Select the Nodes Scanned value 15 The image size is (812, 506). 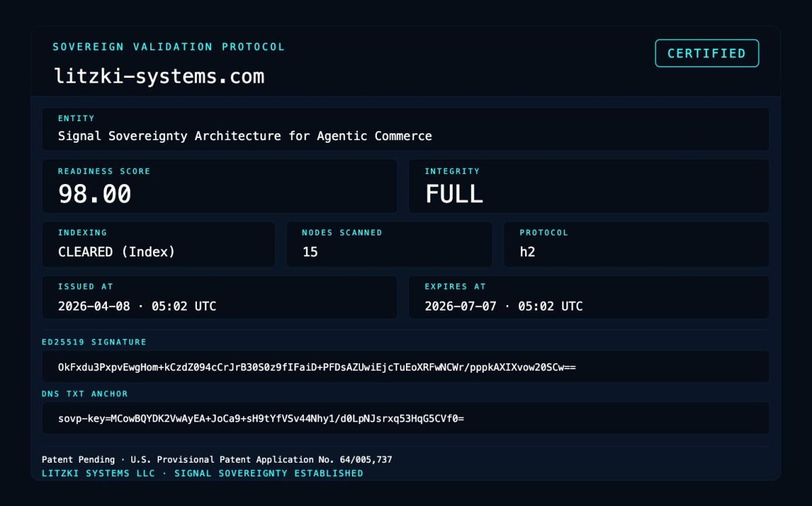click(310, 252)
